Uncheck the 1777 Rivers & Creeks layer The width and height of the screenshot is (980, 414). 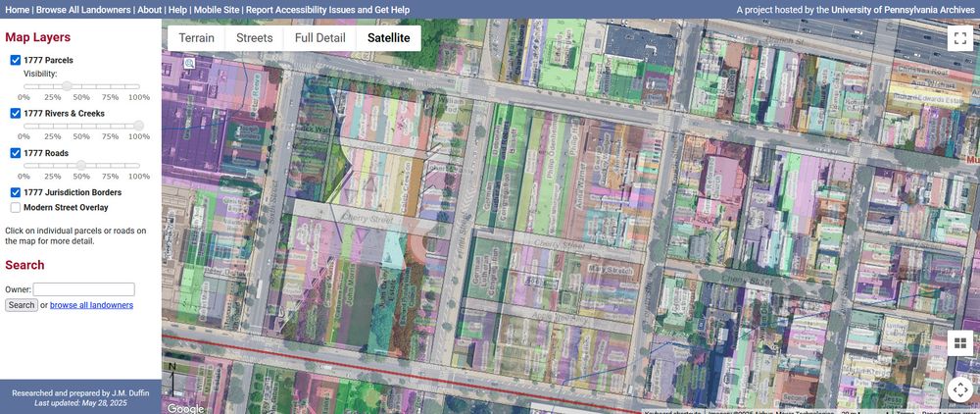16,113
